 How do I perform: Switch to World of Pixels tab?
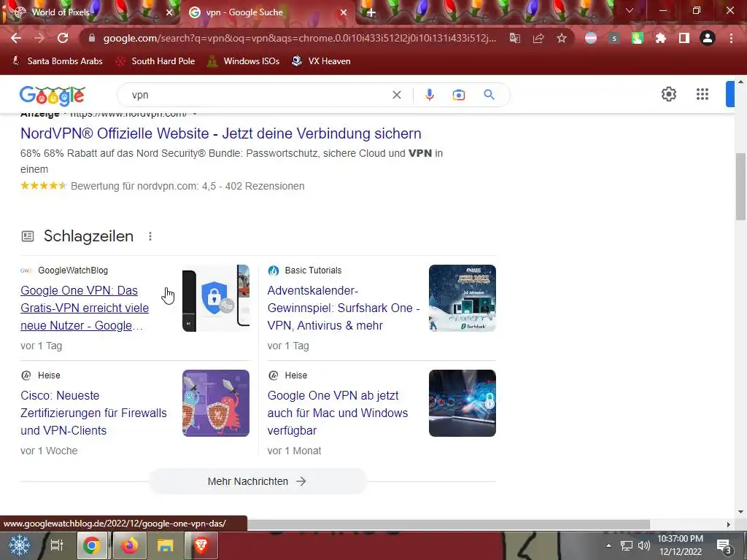point(90,12)
